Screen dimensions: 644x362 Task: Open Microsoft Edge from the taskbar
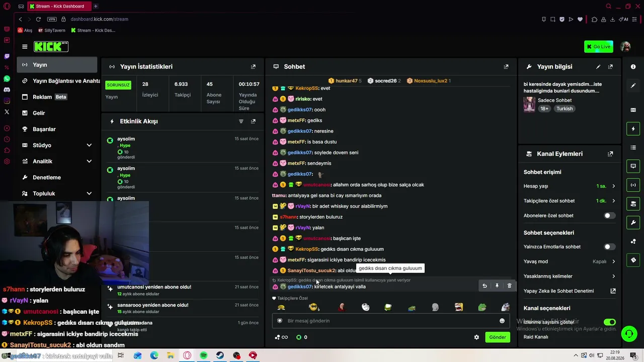click(154, 355)
